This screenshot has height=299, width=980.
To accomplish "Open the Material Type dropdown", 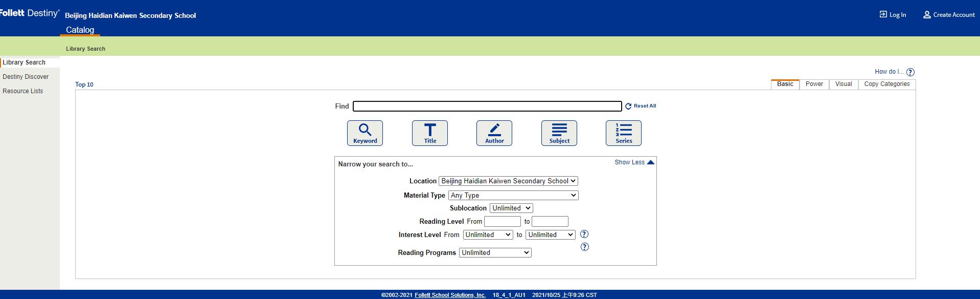I will click(x=513, y=195).
